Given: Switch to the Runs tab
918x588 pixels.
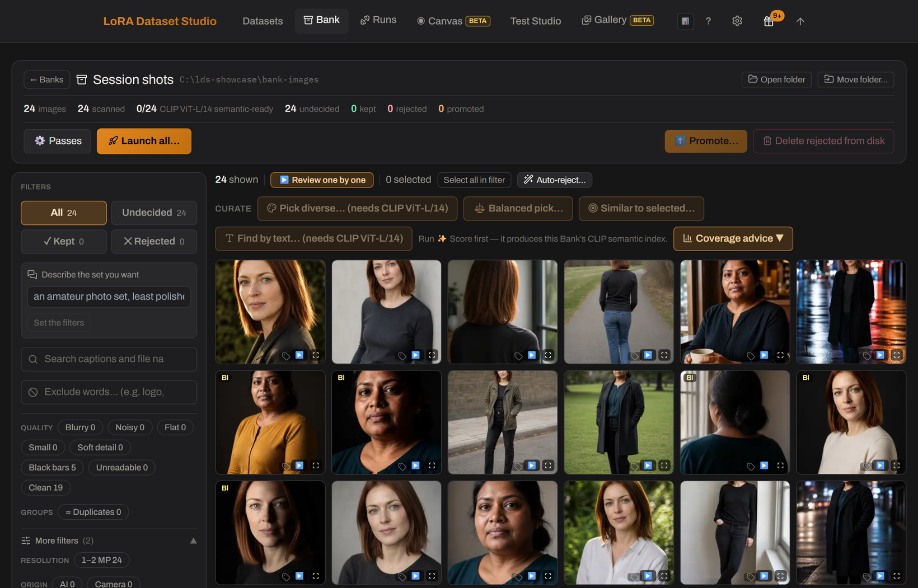Looking at the screenshot, I should tap(378, 20).
